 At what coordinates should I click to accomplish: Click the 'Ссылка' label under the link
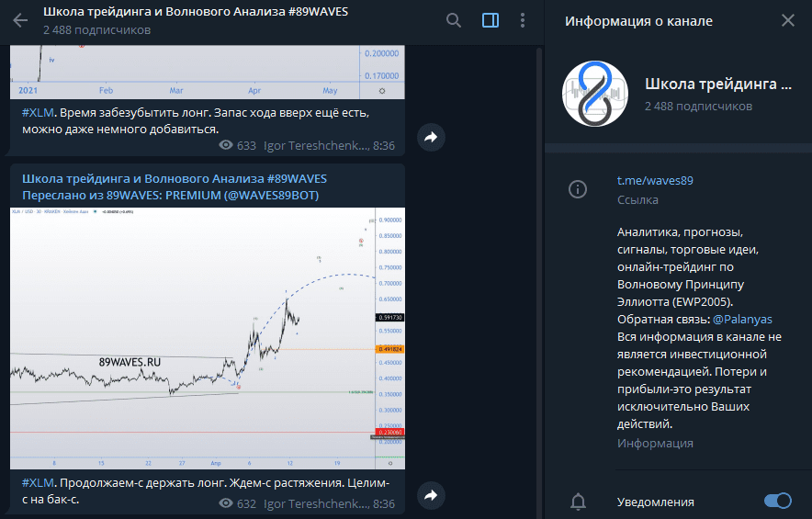pos(637,200)
